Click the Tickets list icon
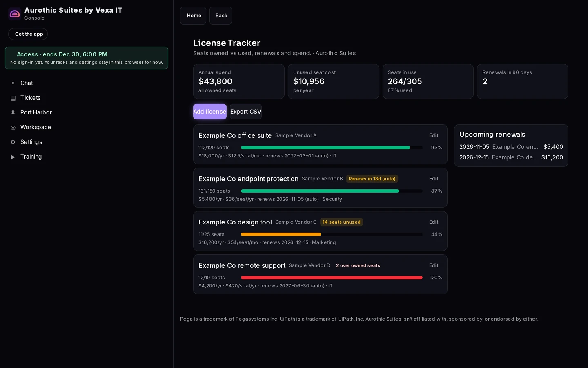The height and width of the screenshot is (368, 588). (x=13, y=98)
